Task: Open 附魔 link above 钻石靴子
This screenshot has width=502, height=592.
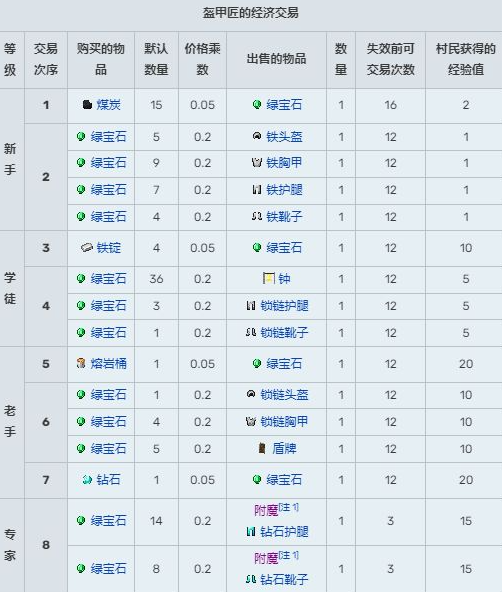Action: pyautogui.click(x=266, y=558)
